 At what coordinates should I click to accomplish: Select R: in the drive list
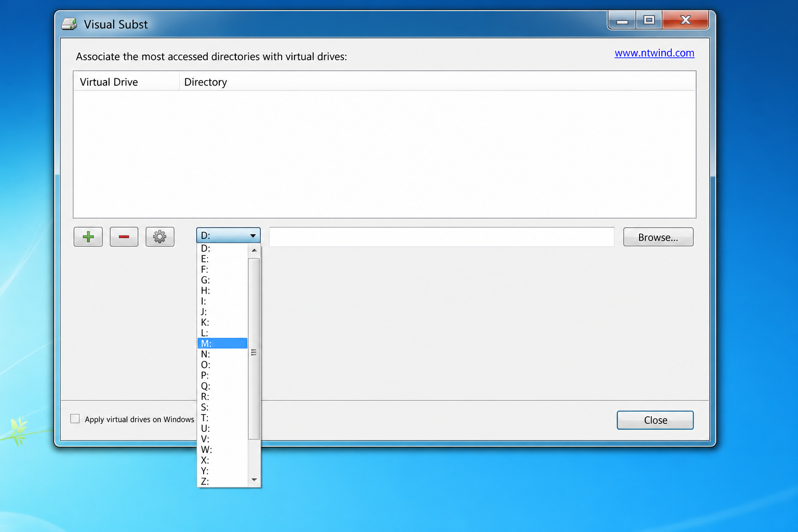coord(222,396)
